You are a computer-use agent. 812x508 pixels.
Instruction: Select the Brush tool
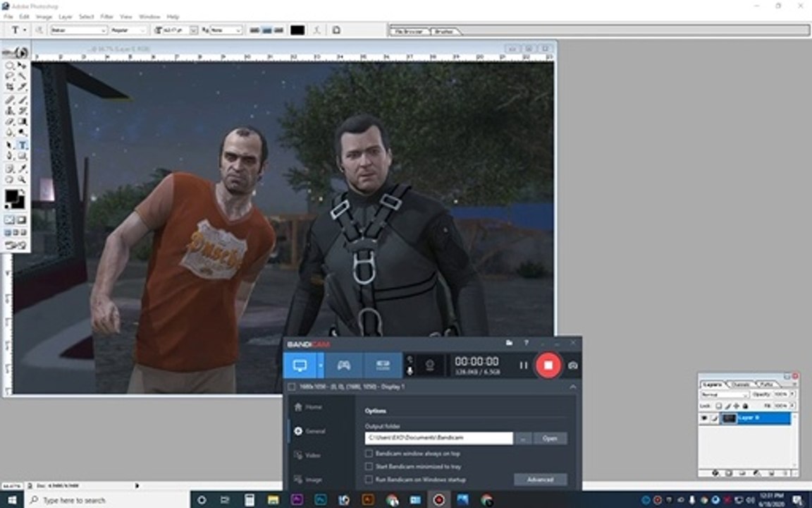coord(22,99)
